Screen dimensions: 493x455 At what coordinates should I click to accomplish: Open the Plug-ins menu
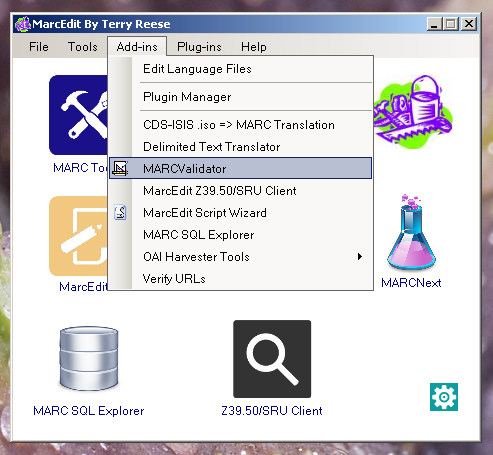tap(199, 47)
